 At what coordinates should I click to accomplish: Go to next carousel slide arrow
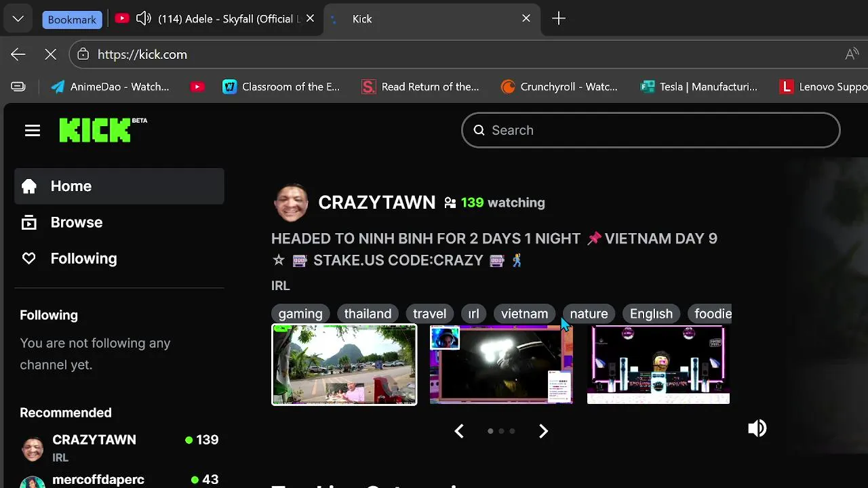tap(543, 431)
